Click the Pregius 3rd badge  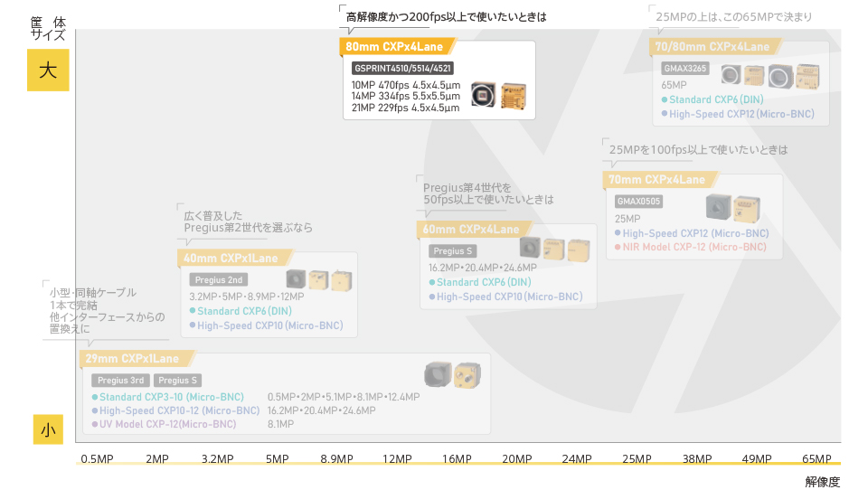pos(120,381)
